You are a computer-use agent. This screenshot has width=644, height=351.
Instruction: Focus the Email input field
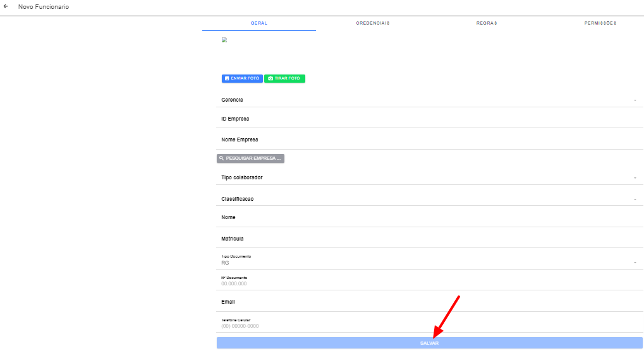pyautogui.click(x=430, y=302)
